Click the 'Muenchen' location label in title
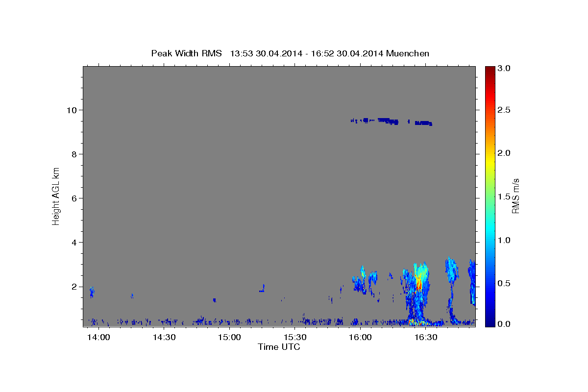588x392 pixels. [408, 53]
